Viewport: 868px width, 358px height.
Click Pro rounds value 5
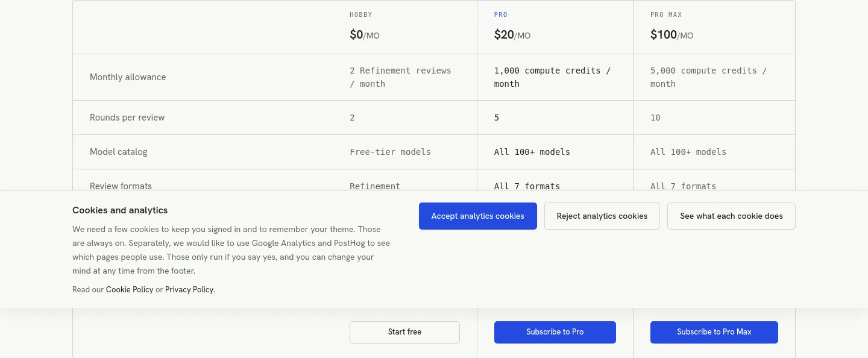497,118
